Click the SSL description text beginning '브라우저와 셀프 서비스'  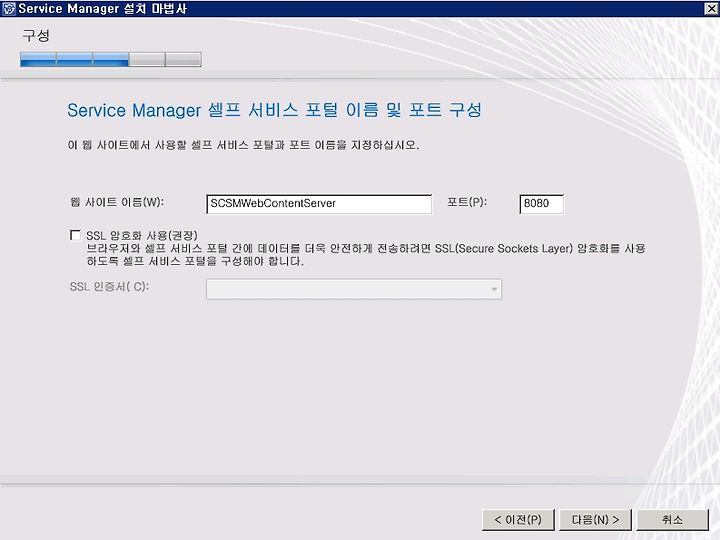point(366,255)
